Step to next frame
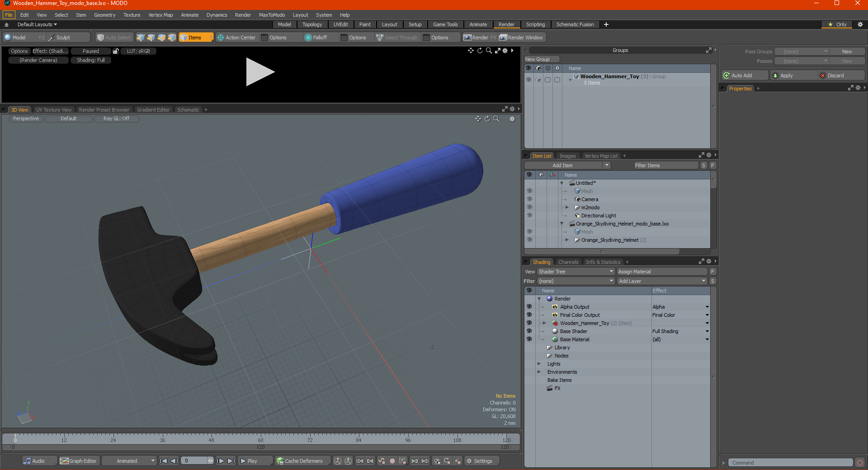The width and height of the screenshot is (868, 470). tap(220, 461)
